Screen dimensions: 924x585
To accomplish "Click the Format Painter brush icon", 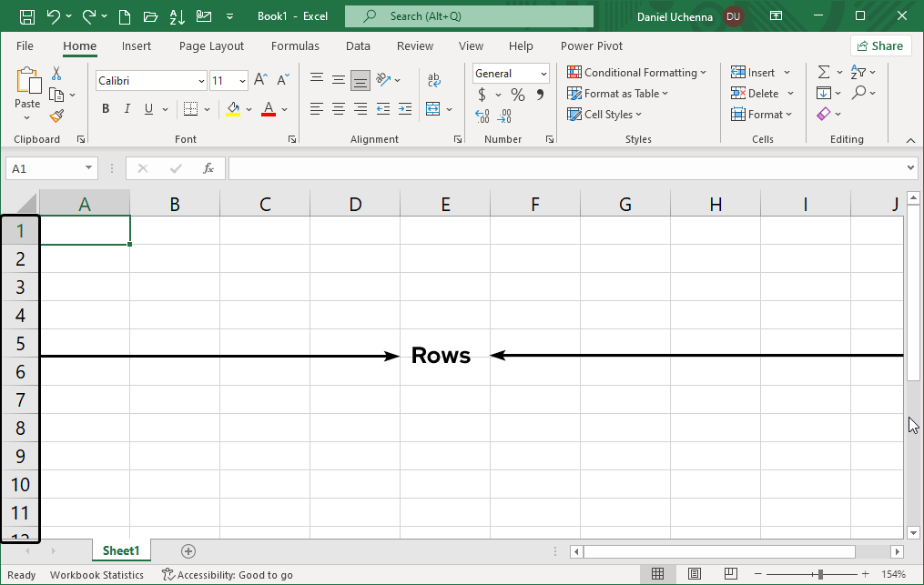I will coord(56,116).
